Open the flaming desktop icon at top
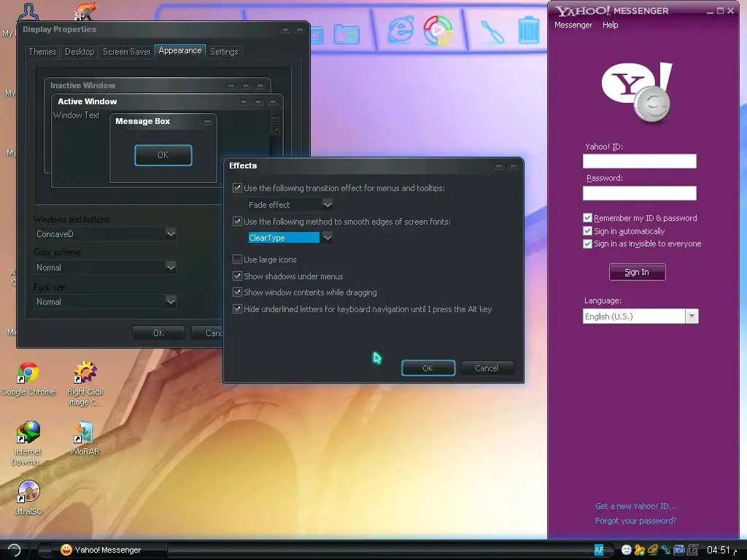 85,10
